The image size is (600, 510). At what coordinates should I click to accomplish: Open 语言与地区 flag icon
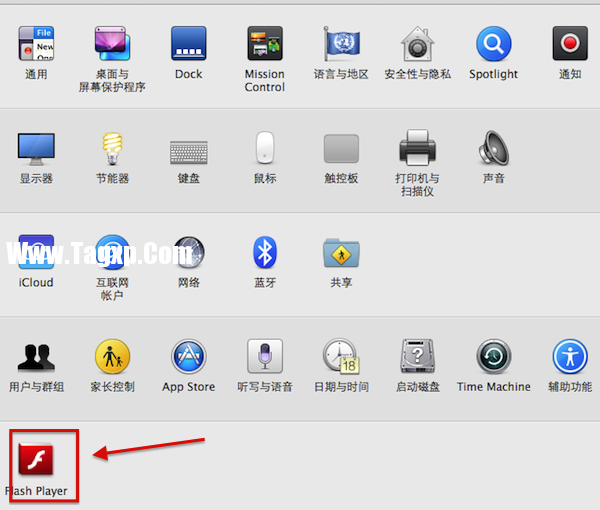point(341,44)
